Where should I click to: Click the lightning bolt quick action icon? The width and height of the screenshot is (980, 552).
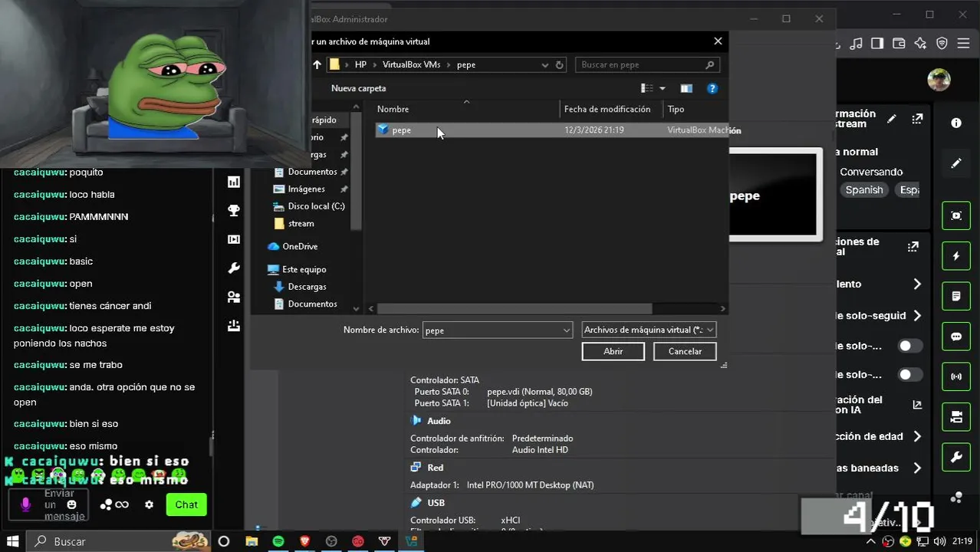956,256
